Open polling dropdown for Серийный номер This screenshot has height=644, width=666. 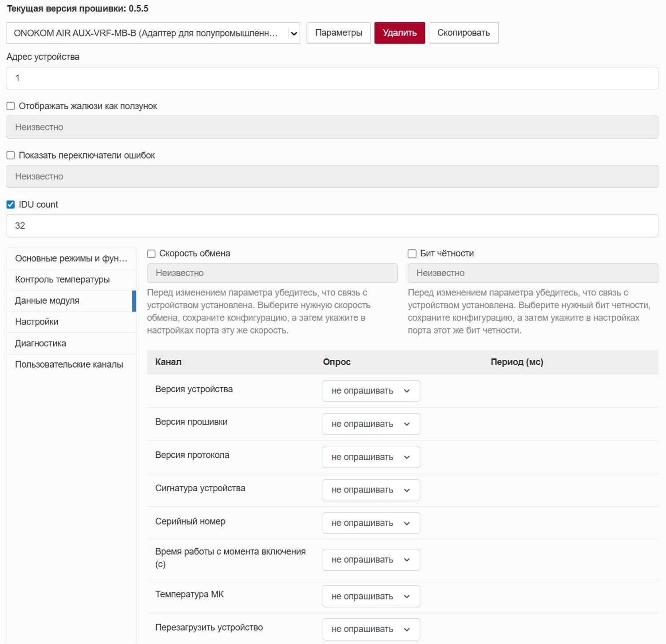point(371,523)
